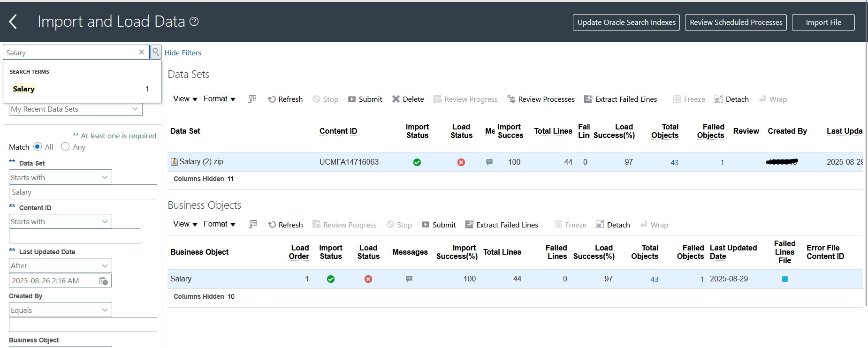Image resolution: width=868 pixels, height=348 pixels.
Task: Choose the Salary search term suggestion
Action: point(82,89)
